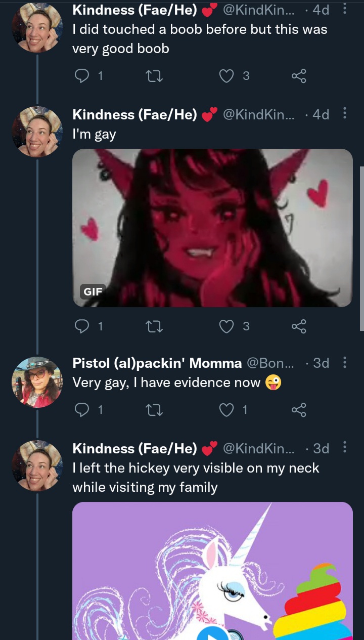Viewport: 364px width, 640px height.
Task: Retweet the 'Very gay, I have evidence' reply
Action: point(153,410)
